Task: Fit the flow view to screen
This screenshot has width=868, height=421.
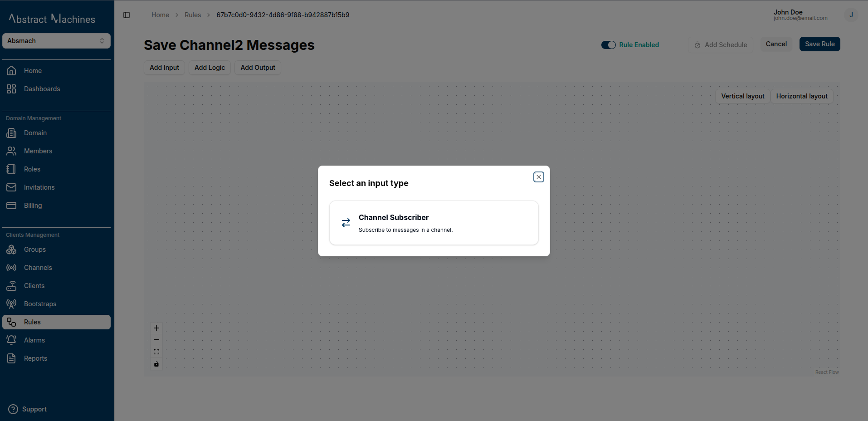Action: [x=156, y=352]
